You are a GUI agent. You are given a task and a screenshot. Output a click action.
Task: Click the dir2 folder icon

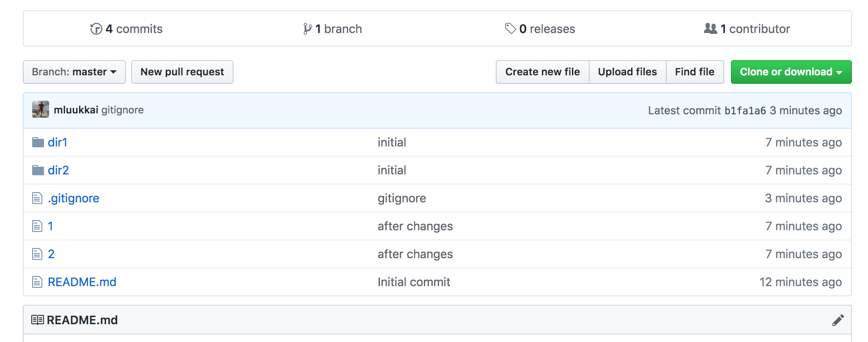38,170
